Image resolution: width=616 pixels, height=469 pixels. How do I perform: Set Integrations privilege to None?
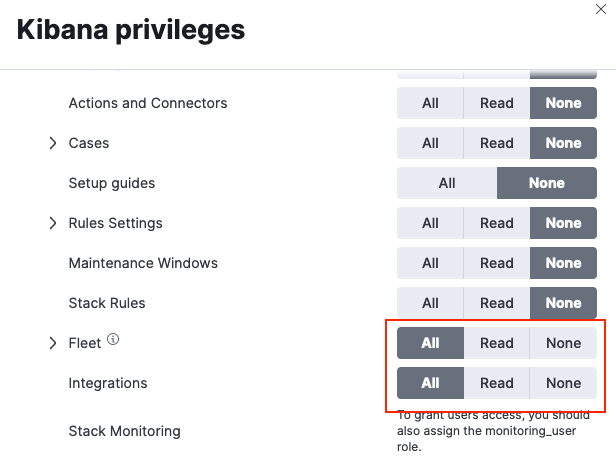point(563,383)
